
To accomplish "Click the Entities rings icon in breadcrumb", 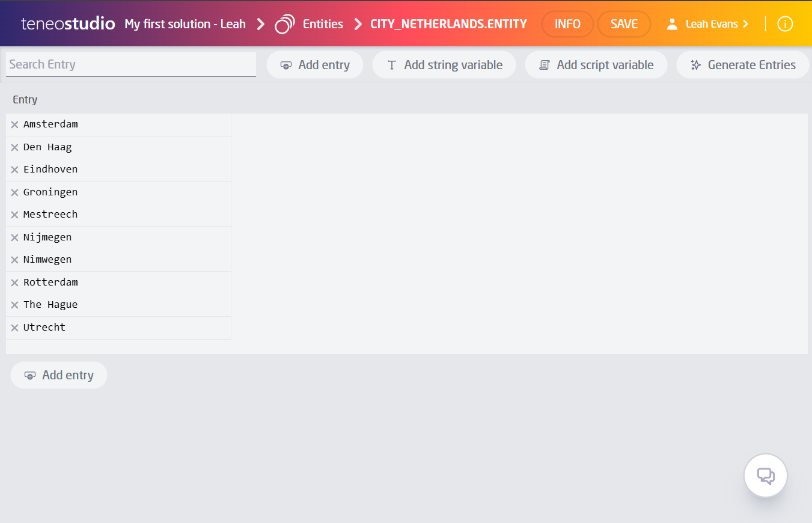I will point(285,24).
